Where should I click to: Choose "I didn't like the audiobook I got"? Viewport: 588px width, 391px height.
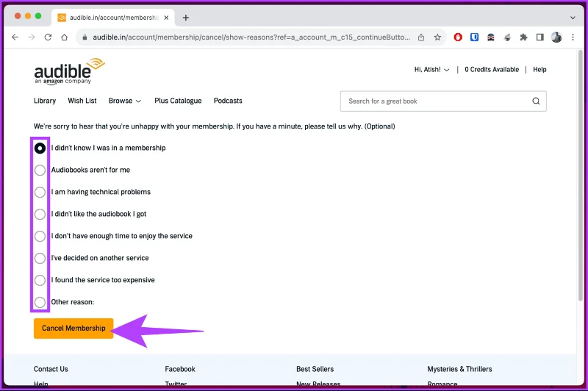pyautogui.click(x=40, y=214)
